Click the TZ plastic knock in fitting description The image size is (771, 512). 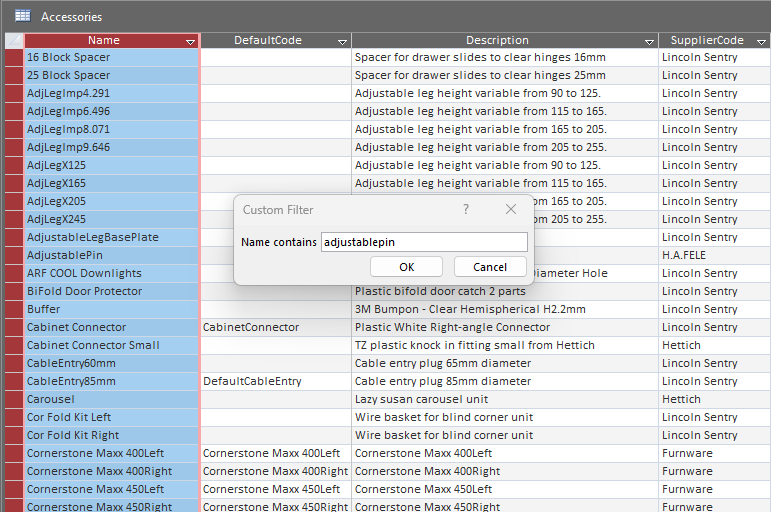[505, 345]
